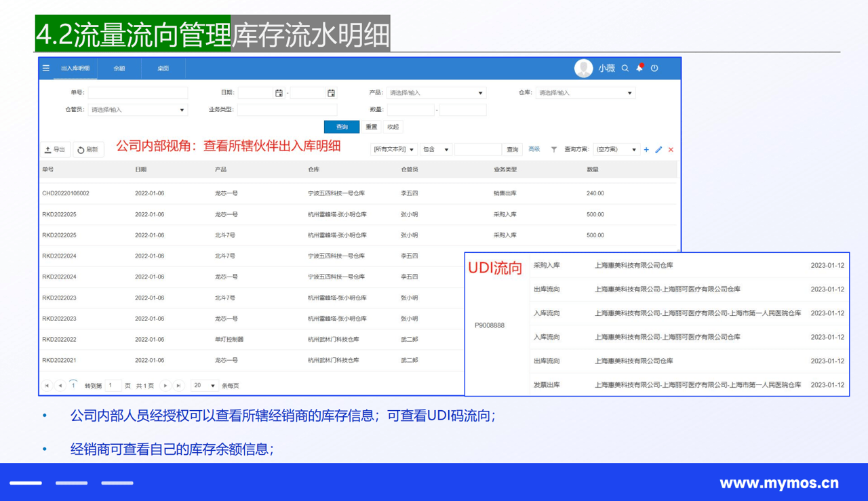Click the filter funnel icon
Image resolution: width=868 pixels, height=501 pixels.
[554, 150]
